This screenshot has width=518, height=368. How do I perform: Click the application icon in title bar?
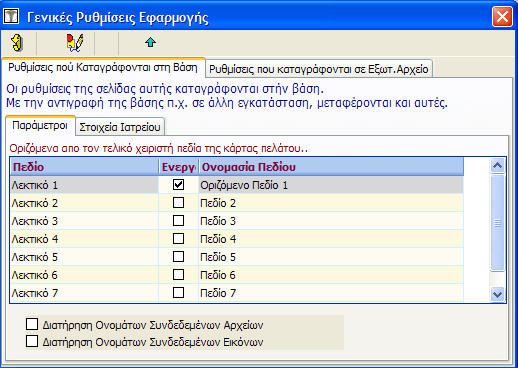(11, 16)
